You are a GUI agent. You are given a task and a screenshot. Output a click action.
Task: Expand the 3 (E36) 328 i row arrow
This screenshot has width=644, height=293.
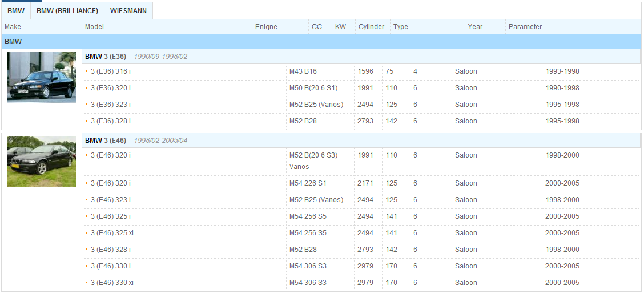(87, 121)
